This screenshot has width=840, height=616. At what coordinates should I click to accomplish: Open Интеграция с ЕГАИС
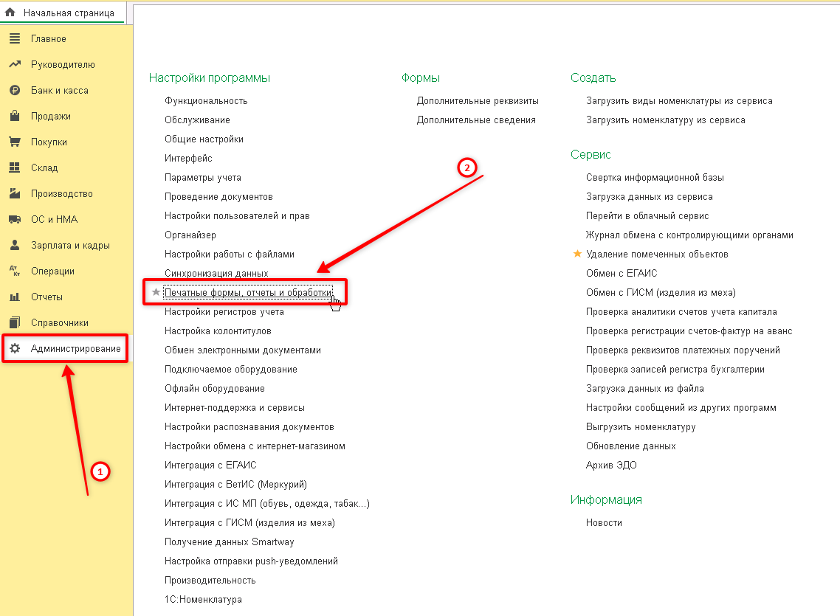[210, 465]
